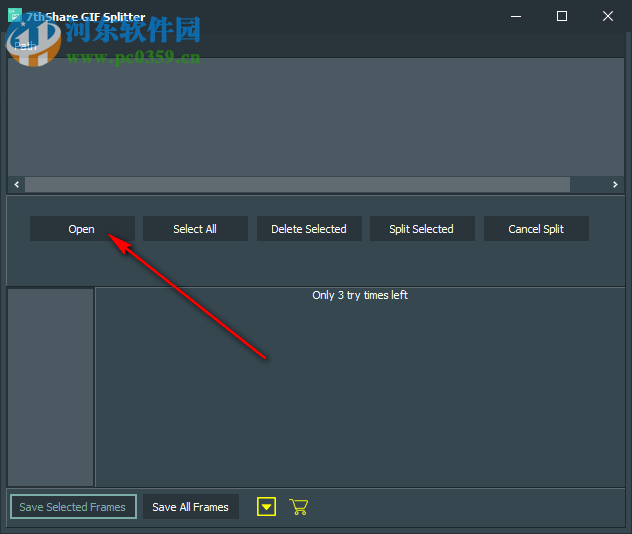The width and height of the screenshot is (632, 534).
Task: Click the 'Only 3 try times left' text
Action: [x=360, y=295]
